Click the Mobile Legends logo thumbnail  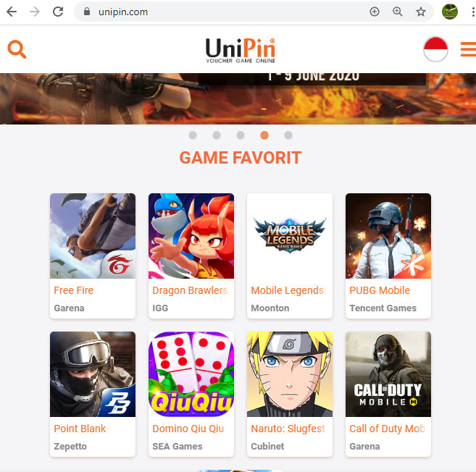point(290,236)
